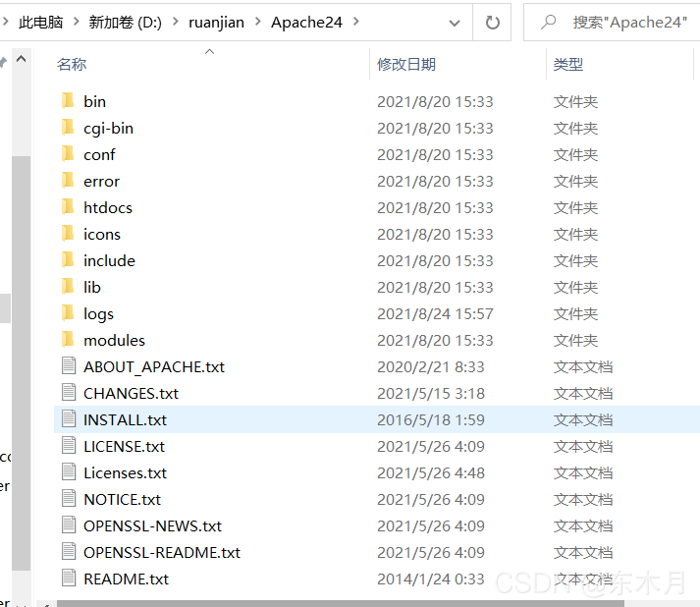The image size is (700, 607).
Task: Navigate to 新加卷 (D:) breadcrumb
Action: click(x=125, y=22)
